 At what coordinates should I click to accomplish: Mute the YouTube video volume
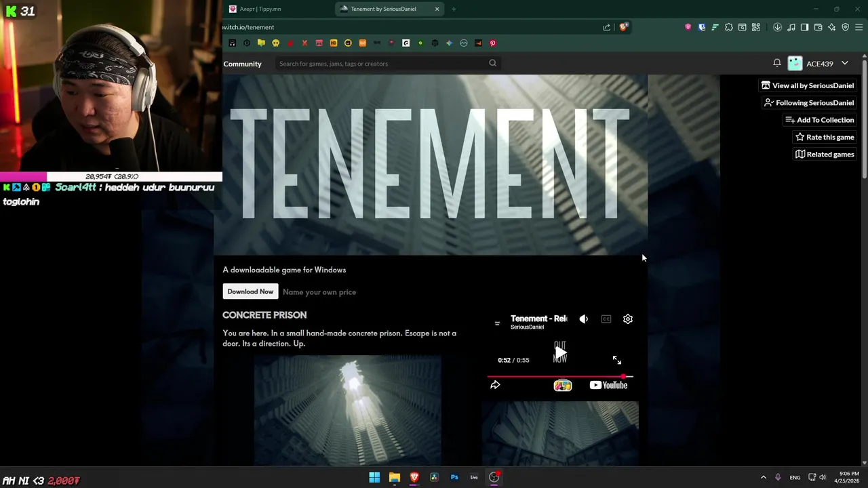pos(584,319)
